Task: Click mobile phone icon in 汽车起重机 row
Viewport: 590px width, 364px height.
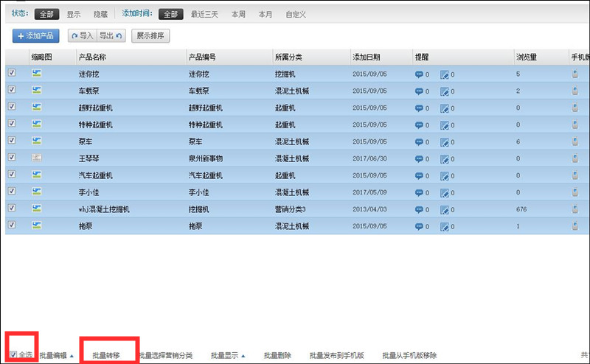Action: pyautogui.click(x=575, y=175)
